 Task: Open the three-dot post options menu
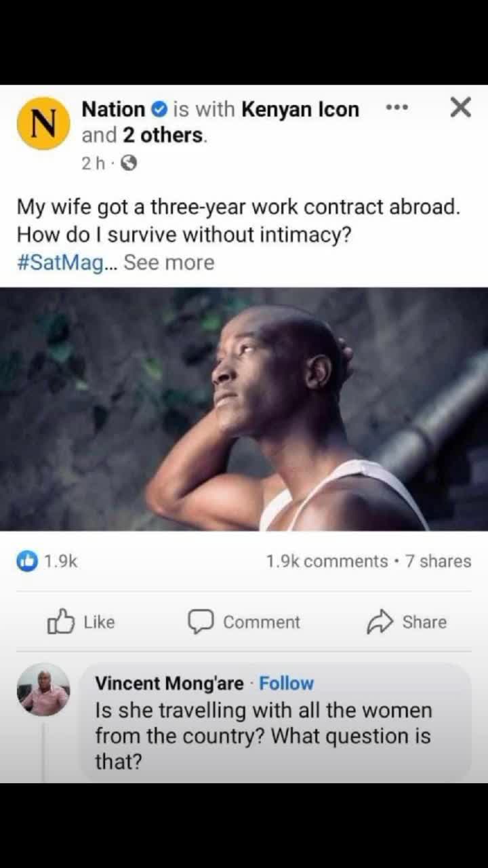click(x=397, y=108)
